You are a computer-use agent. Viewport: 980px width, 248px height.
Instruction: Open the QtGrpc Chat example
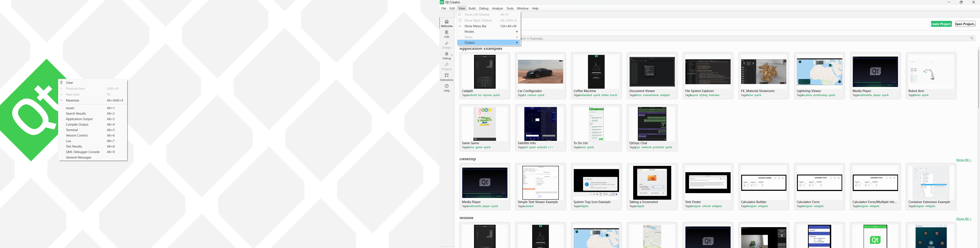pos(652,128)
